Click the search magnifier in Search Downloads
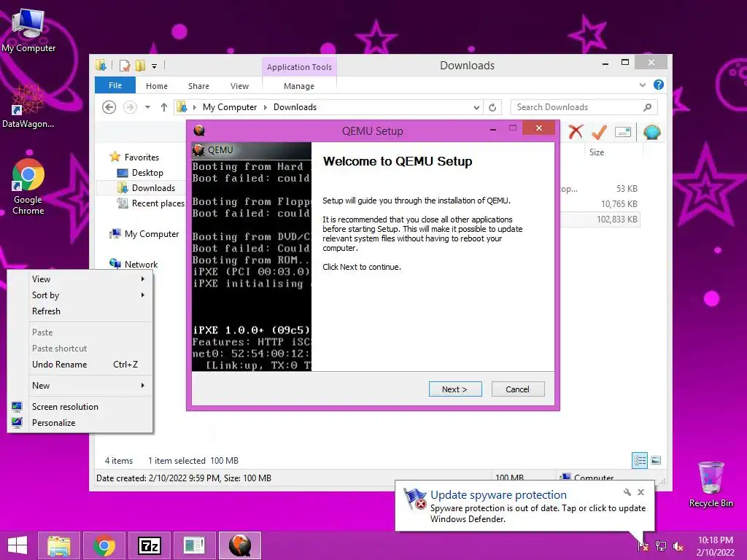747x560 pixels. tap(647, 107)
